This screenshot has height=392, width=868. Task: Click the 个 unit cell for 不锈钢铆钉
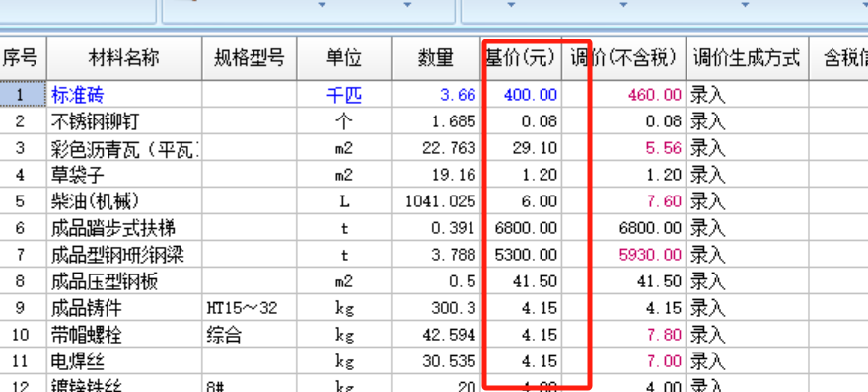[344, 120]
